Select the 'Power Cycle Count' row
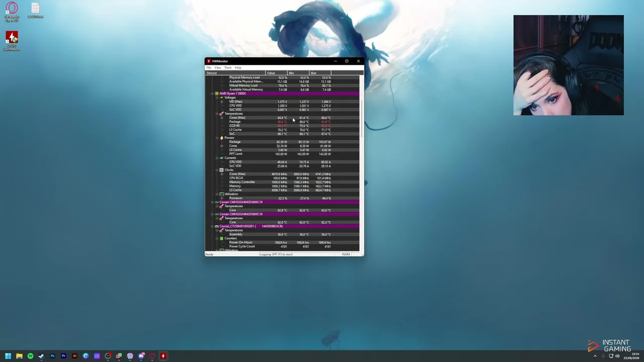The width and height of the screenshot is (644, 362). coord(282,246)
